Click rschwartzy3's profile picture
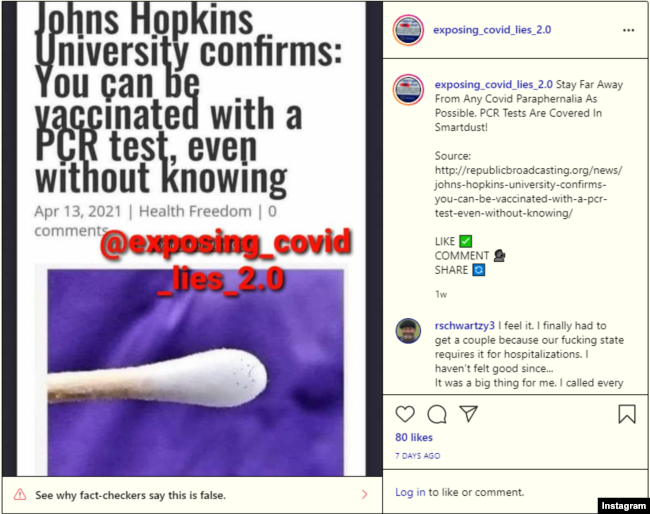This screenshot has height=514, width=650. tap(408, 331)
